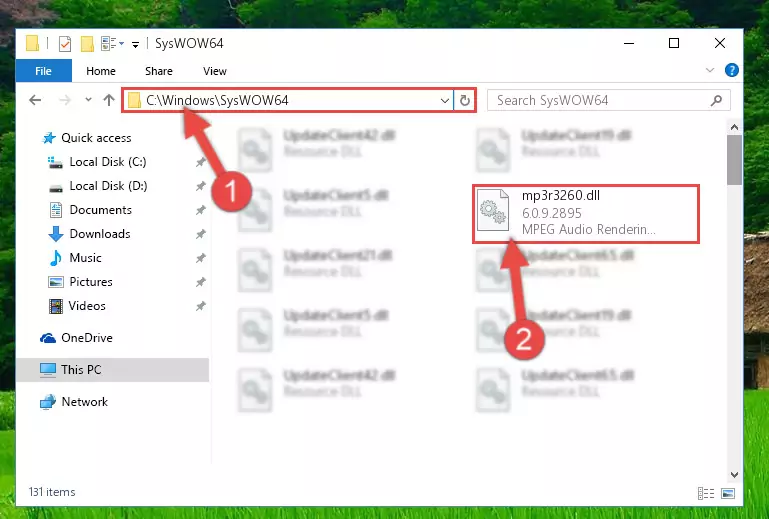
Task: Open Music in the sidebar
Action: coord(76,258)
